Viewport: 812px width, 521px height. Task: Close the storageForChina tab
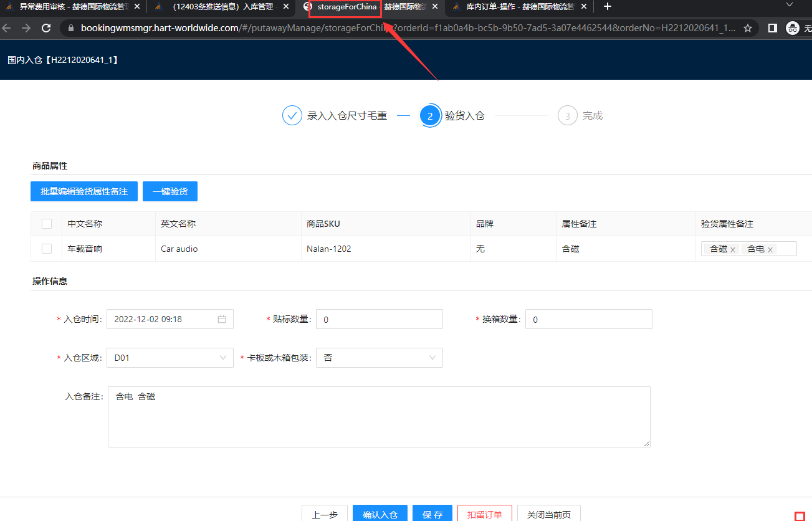coord(435,7)
